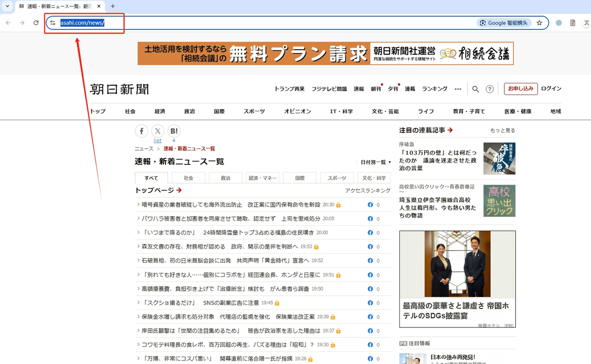Select the 政治 filter tab below 速報・新着ニュース一覧

point(226,178)
